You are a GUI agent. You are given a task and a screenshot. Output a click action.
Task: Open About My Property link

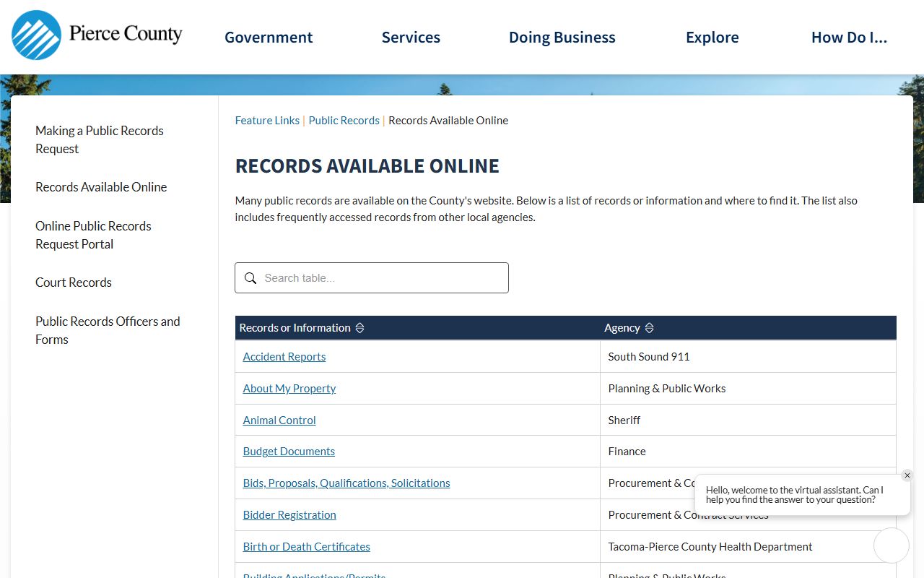(x=289, y=389)
